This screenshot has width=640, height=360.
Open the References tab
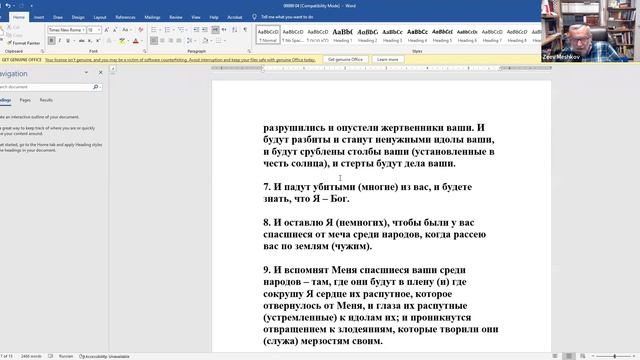(x=125, y=17)
